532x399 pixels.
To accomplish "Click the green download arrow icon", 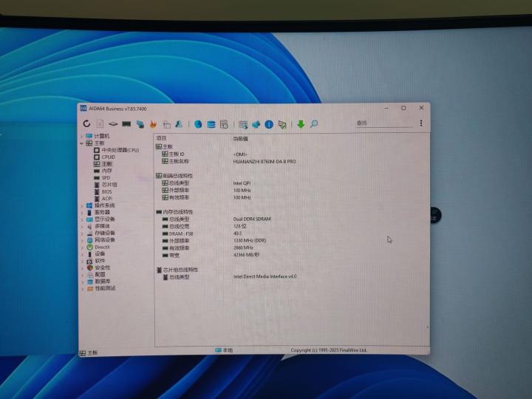I will [x=301, y=124].
